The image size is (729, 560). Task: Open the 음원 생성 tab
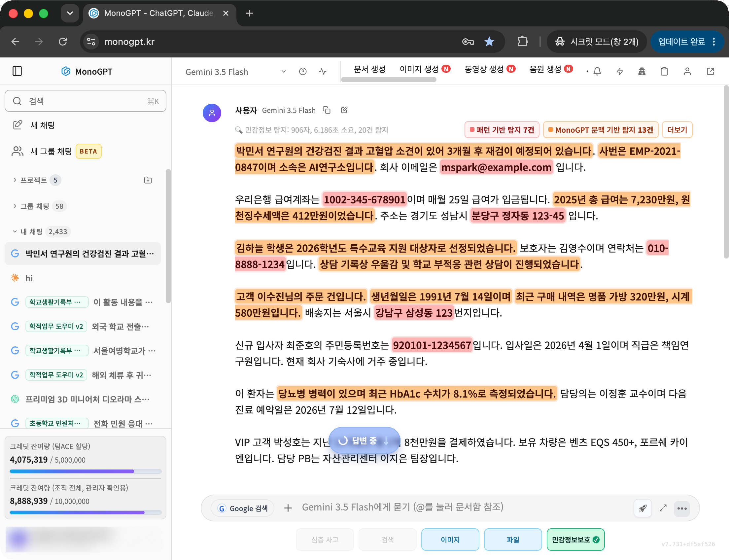[x=551, y=69]
